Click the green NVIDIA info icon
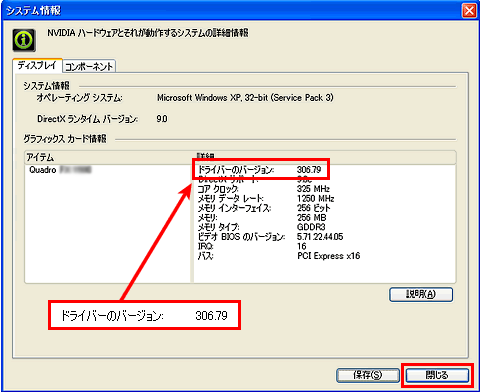The height and width of the screenshot is (392, 480). 24,40
